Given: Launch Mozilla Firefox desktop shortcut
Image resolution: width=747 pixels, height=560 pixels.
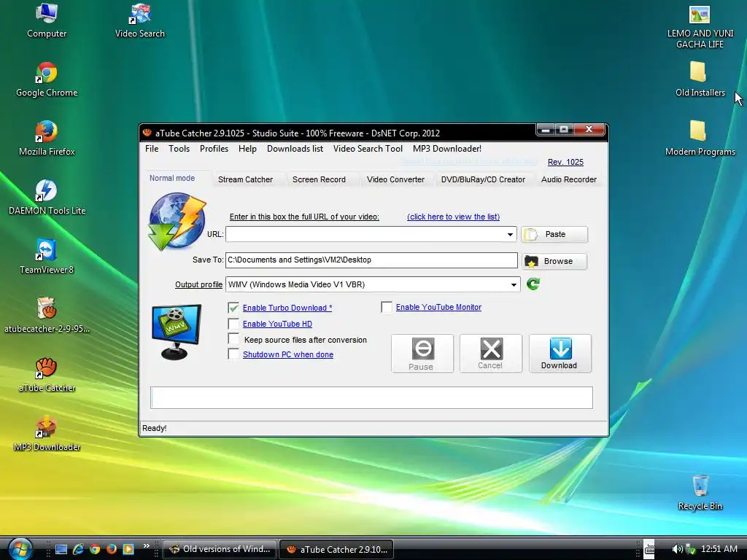Looking at the screenshot, I should pos(47,139).
